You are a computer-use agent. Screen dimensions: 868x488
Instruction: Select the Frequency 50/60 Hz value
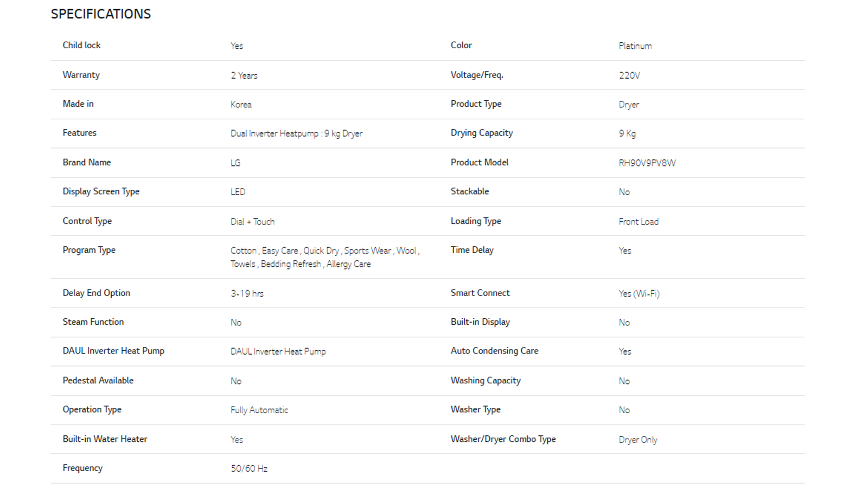tap(249, 468)
